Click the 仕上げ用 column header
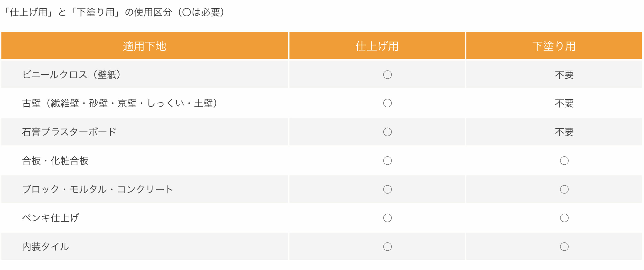Image resolution: width=644 pixels, height=270 pixels. [x=377, y=46]
